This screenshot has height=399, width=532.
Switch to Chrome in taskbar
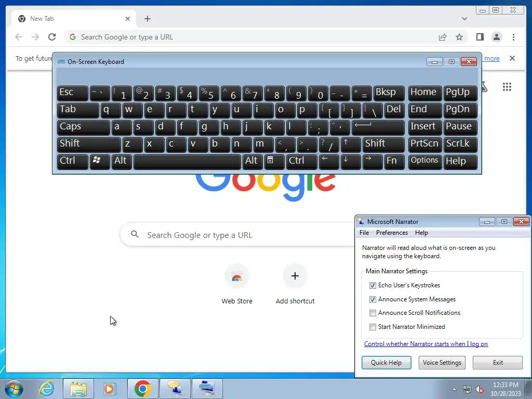[x=142, y=389]
